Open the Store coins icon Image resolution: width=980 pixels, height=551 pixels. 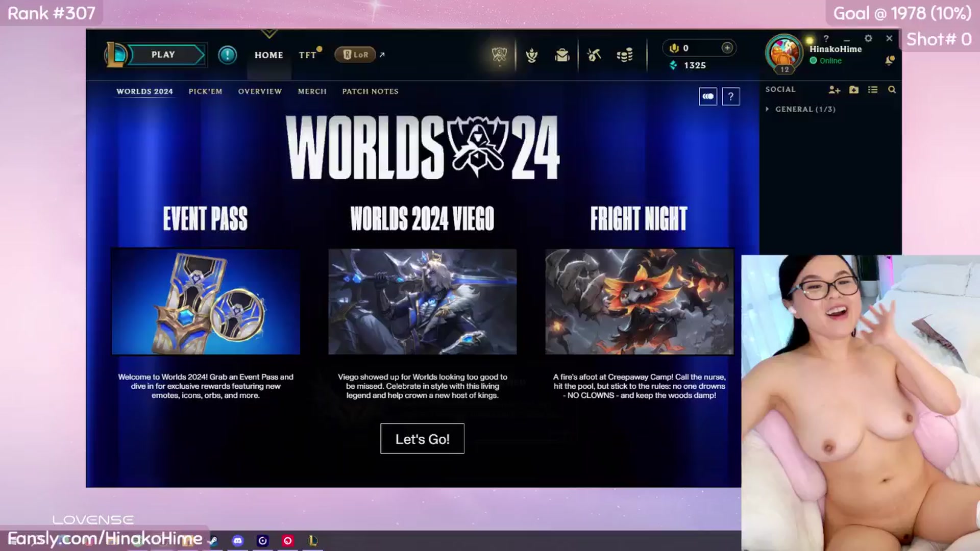pyautogui.click(x=625, y=55)
